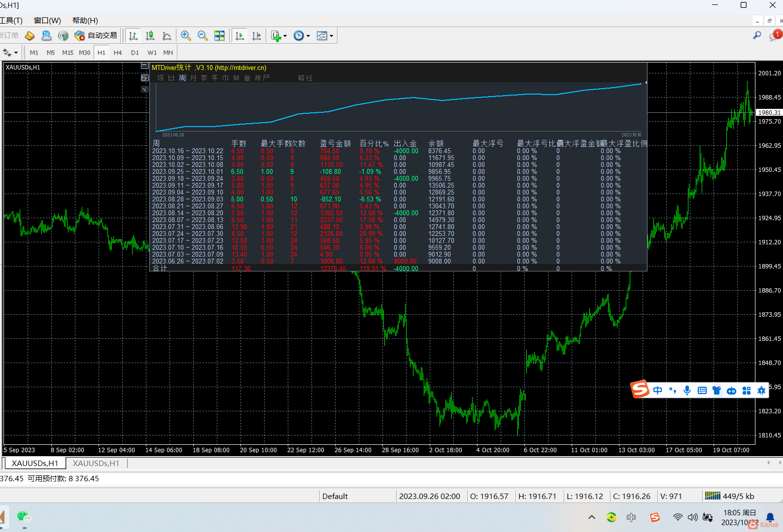Click the signal radar icon in toolbar
The width and height of the screenshot is (783, 532).
(x=63, y=35)
